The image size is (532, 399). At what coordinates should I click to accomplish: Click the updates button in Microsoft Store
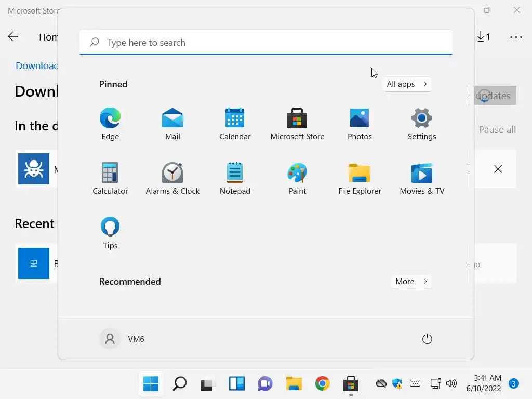495,96
